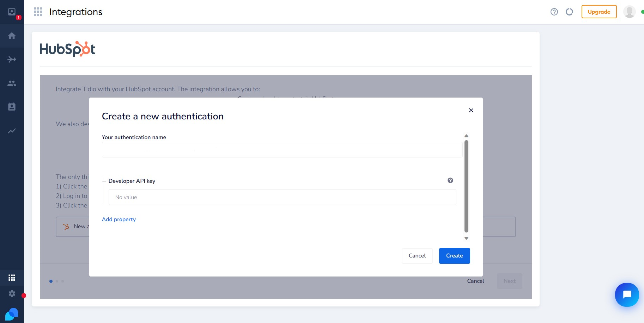Open the Analytics line chart icon
The width and height of the screenshot is (644, 323).
tap(12, 131)
